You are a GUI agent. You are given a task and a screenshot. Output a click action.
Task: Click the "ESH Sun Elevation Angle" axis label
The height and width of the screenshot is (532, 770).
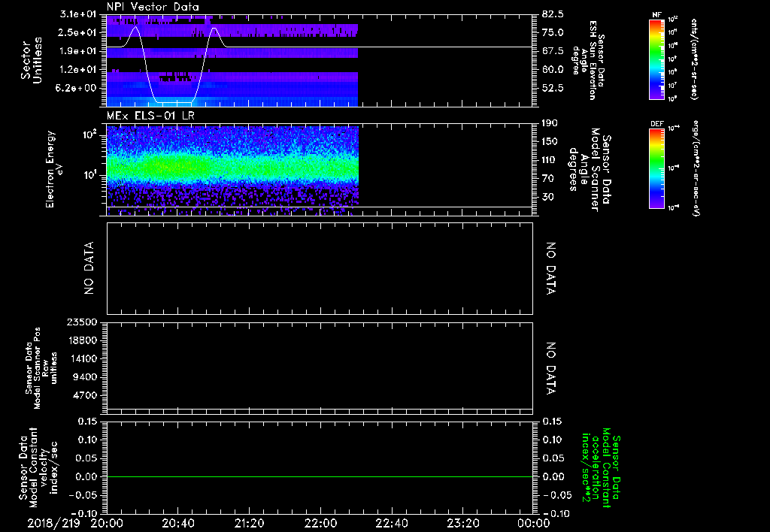coord(588,60)
